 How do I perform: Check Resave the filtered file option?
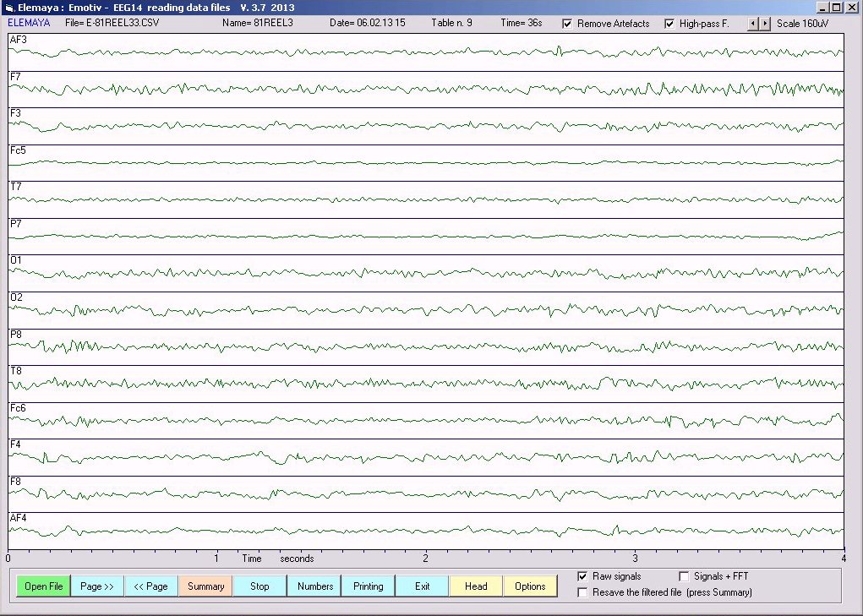pos(582,592)
